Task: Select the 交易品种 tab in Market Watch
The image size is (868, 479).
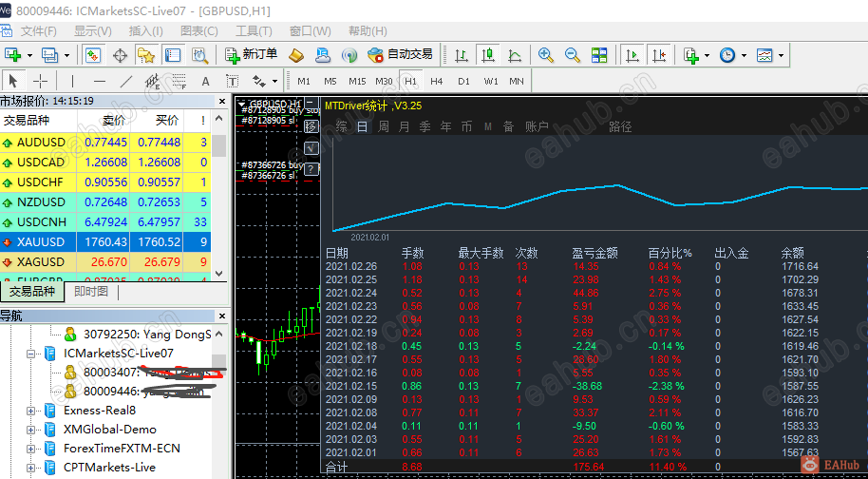Action: click(x=32, y=291)
